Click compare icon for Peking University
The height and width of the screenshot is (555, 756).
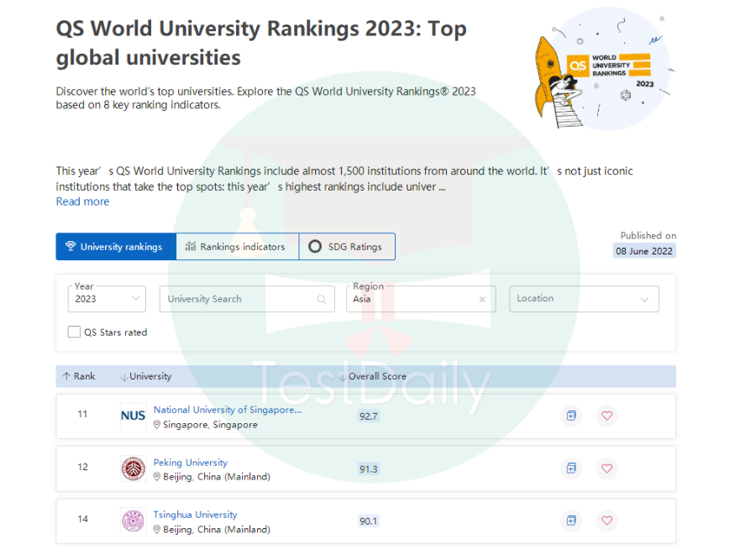pos(571,469)
